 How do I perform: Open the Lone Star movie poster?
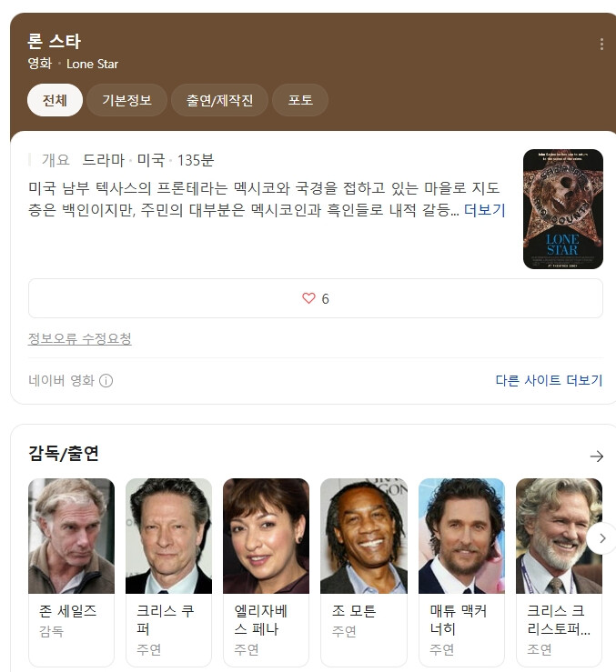point(563,209)
